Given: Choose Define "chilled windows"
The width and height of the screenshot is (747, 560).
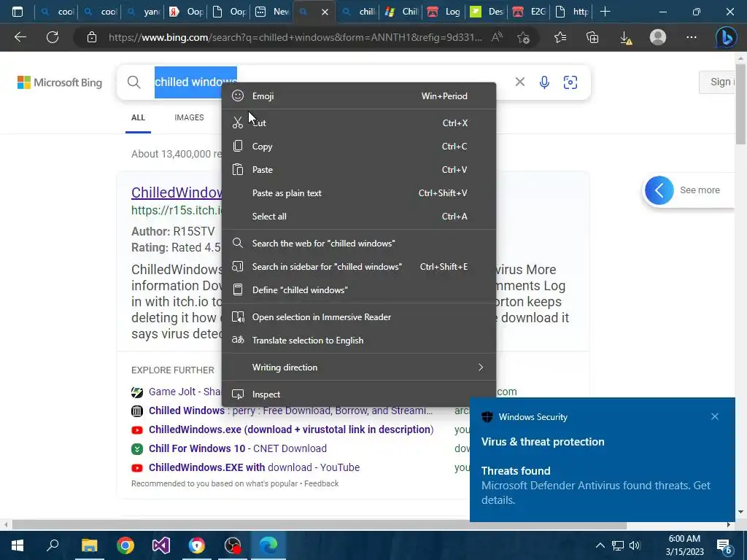Looking at the screenshot, I should click(359, 290).
